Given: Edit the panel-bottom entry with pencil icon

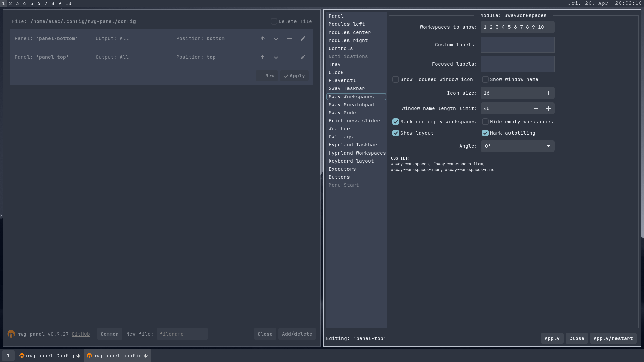Looking at the screenshot, I should point(303,38).
